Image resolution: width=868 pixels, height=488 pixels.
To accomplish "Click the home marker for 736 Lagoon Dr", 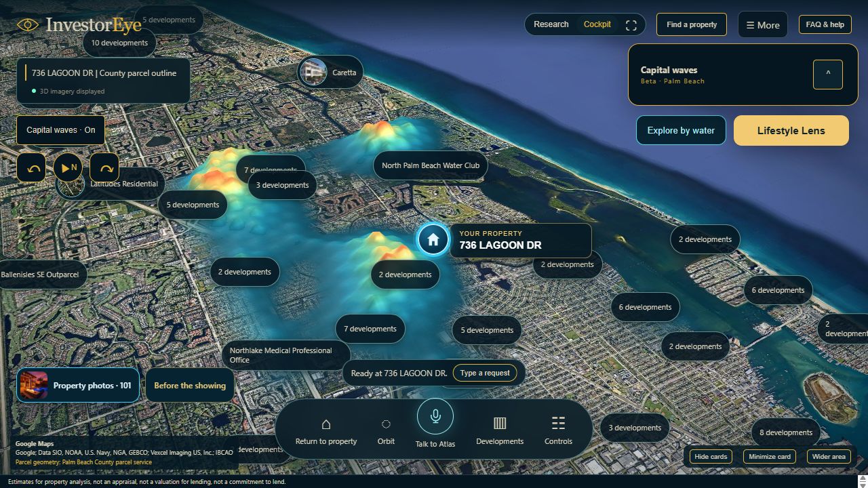I will pos(433,239).
